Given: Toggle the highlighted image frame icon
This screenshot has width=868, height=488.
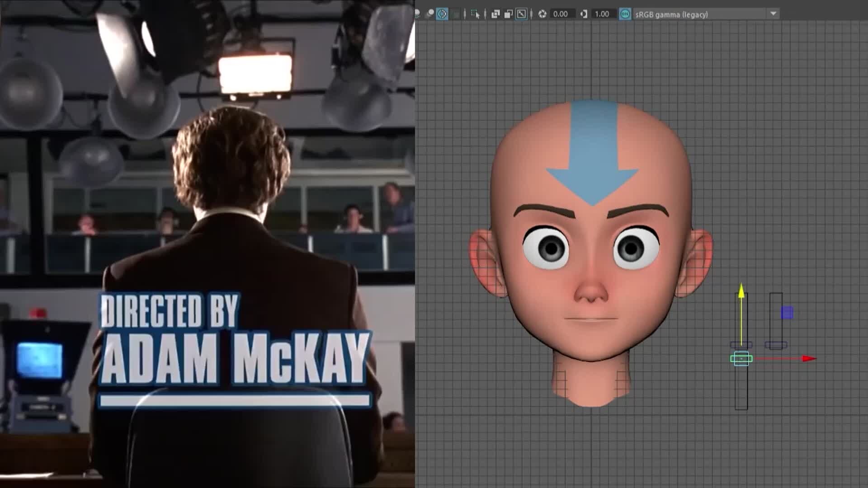Looking at the screenshot, I should click(x=522, y=14).
